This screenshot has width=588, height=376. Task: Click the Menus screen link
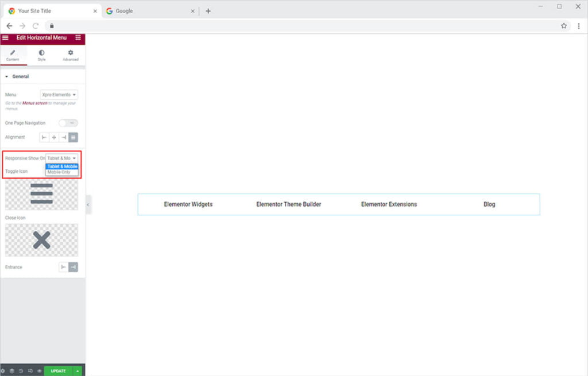(34, 103)
